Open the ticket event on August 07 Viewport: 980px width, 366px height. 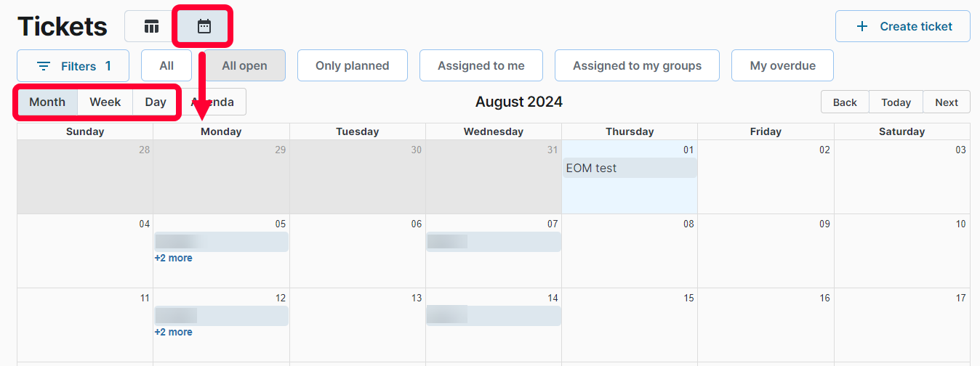click(494, 242)
